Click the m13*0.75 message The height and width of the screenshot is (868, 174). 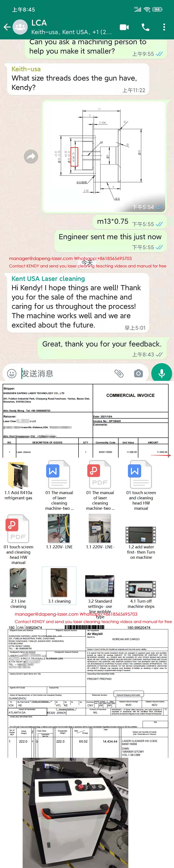click(x=130, y=222)
